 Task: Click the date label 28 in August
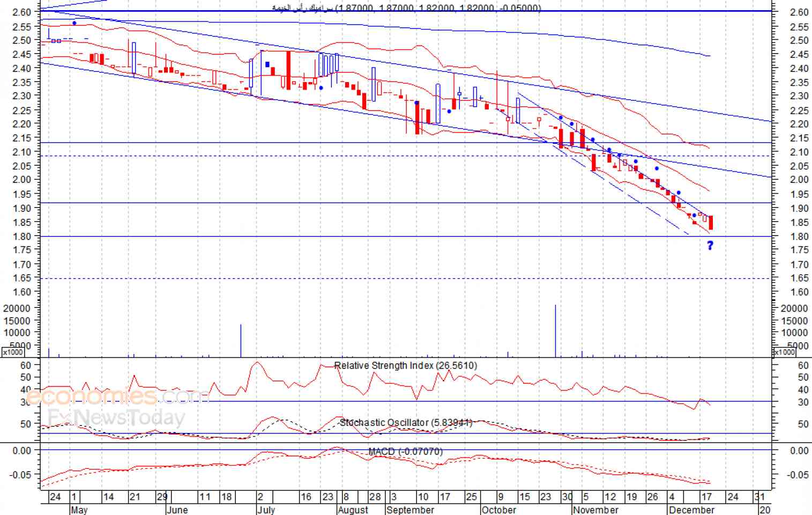[x=375, y=497]
